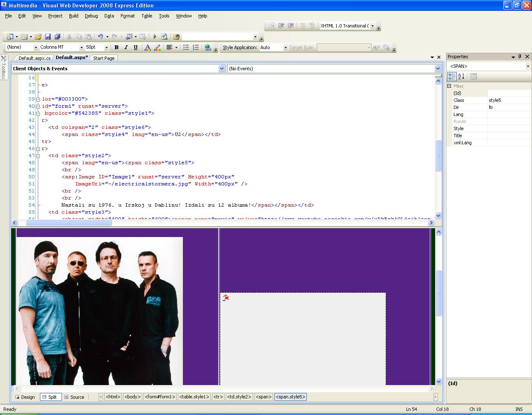The height and width of the screenshot is (415, 532).
Task: Select the <td.style2> tag in breadcrumb
Action: coord(239,397)
